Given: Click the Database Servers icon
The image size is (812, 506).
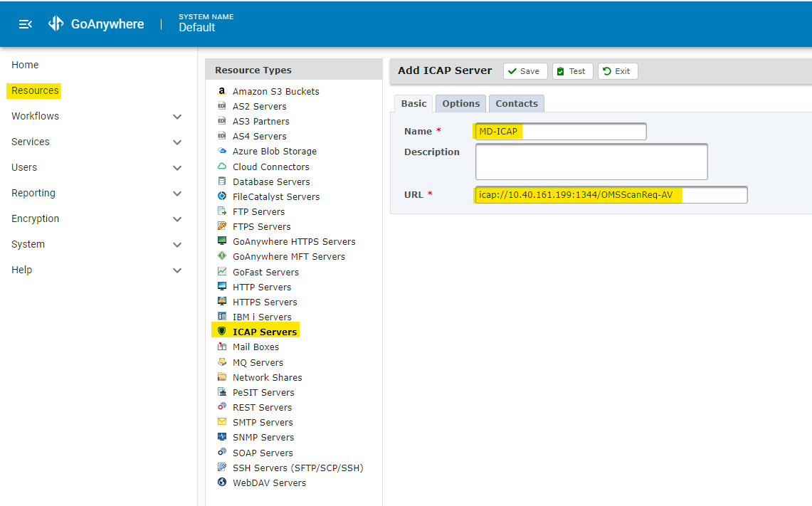Looking at the screenshot, I should click(222, 181).
